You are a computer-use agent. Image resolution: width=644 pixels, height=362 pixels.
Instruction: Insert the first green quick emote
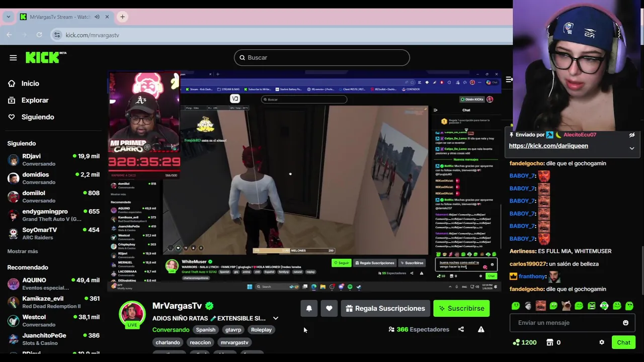516,306
